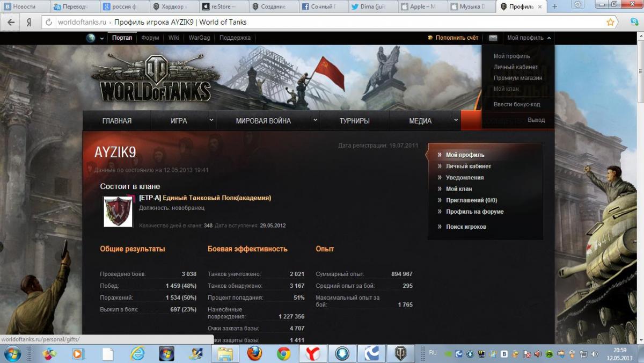Open Портал in top navigation

122,38
